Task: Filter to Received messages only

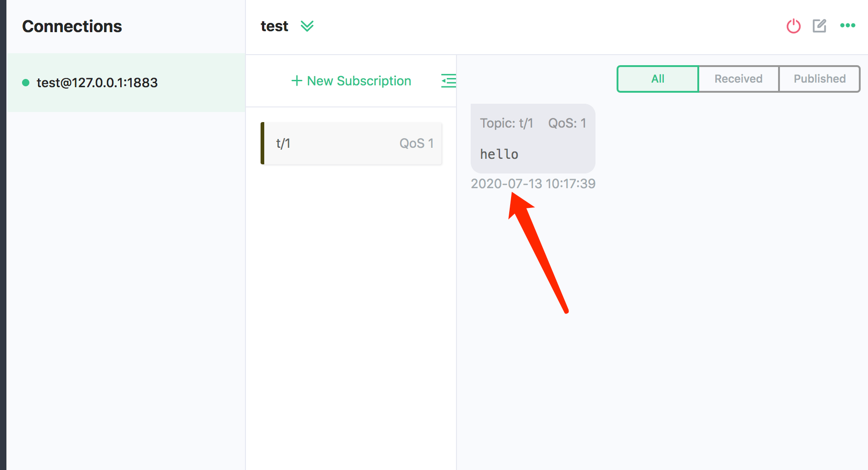Action: tap(738, 79)
